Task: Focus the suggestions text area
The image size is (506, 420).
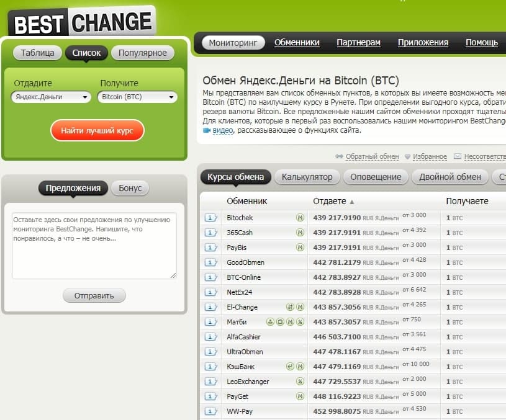Action: [x=94, y=246]
